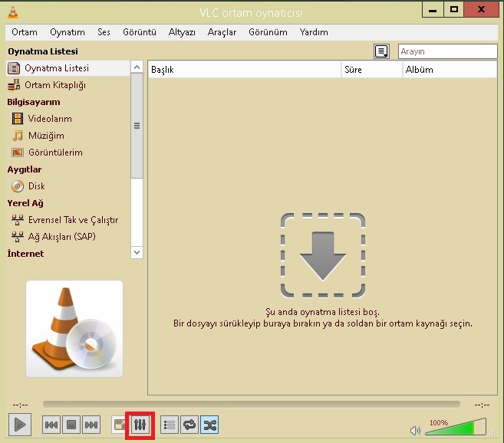
Task: Click elapsed time label on left
Action: click(20, 405)
